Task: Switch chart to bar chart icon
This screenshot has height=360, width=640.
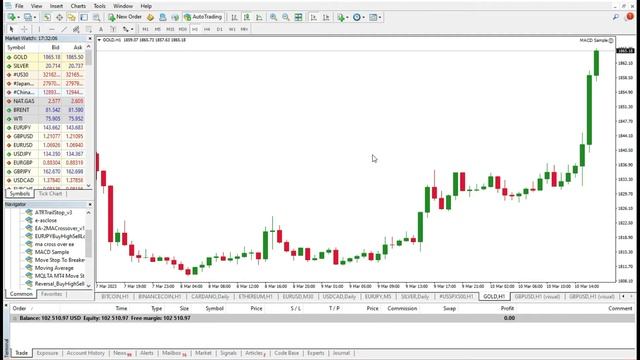Action: tap(234, 17)
